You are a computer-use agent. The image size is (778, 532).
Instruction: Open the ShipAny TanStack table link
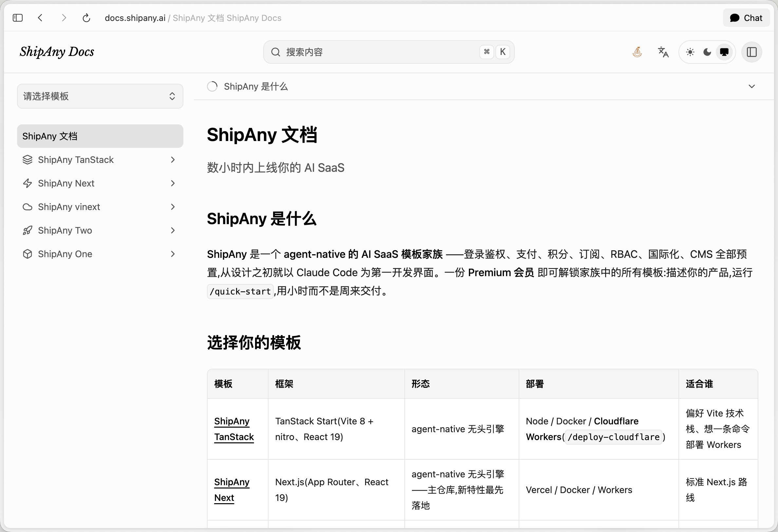[x=234, y=429]
